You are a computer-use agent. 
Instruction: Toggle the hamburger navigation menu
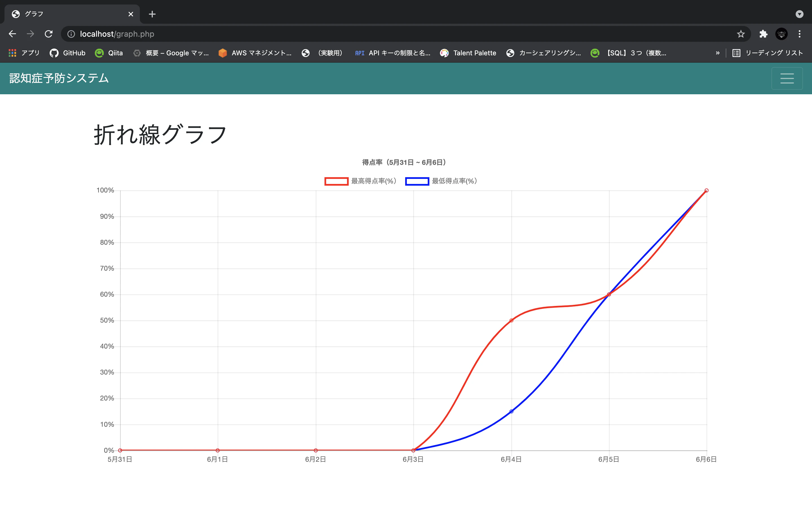pyautogui.click(x=787, y=78)
